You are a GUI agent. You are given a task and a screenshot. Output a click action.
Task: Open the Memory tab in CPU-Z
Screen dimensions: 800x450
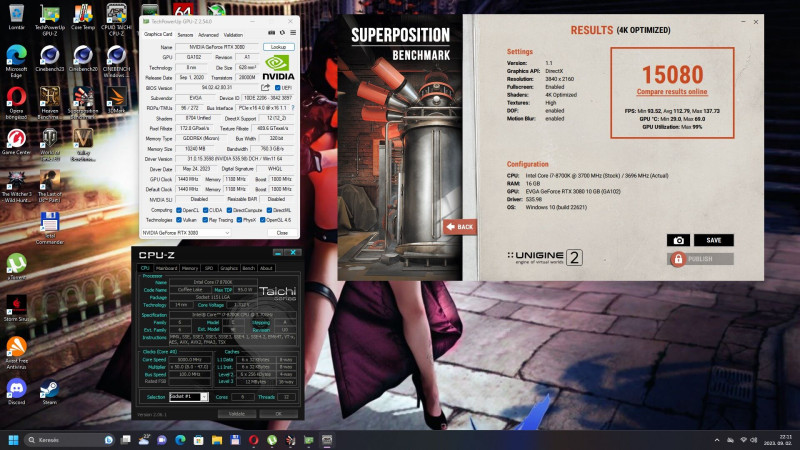(x=190, y=268)
